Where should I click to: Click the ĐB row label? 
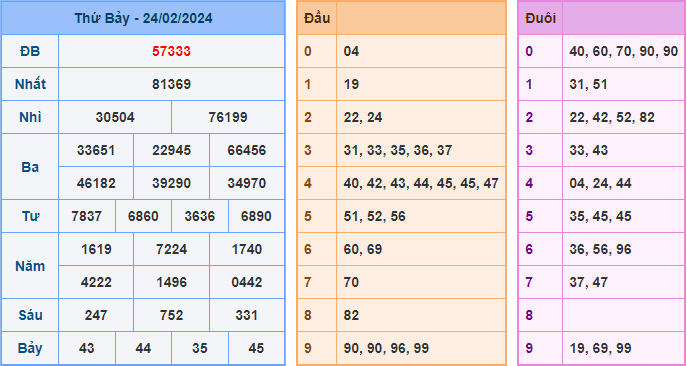coord(30,52)
